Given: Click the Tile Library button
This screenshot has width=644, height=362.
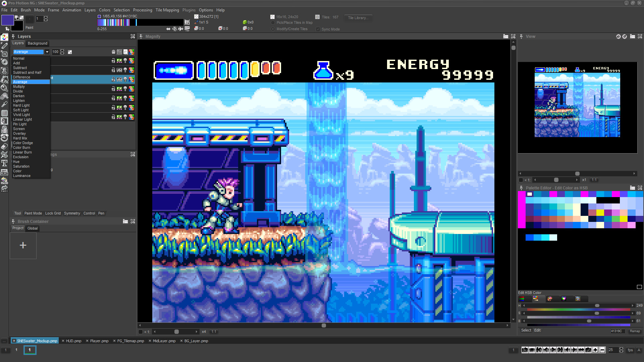Looking at the screenshot, I should pos(358,18).
